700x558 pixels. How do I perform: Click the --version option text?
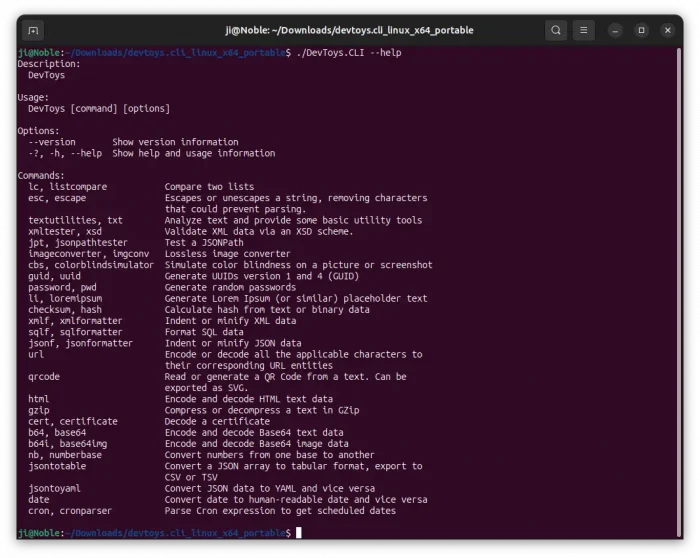[x=51, y=142]
